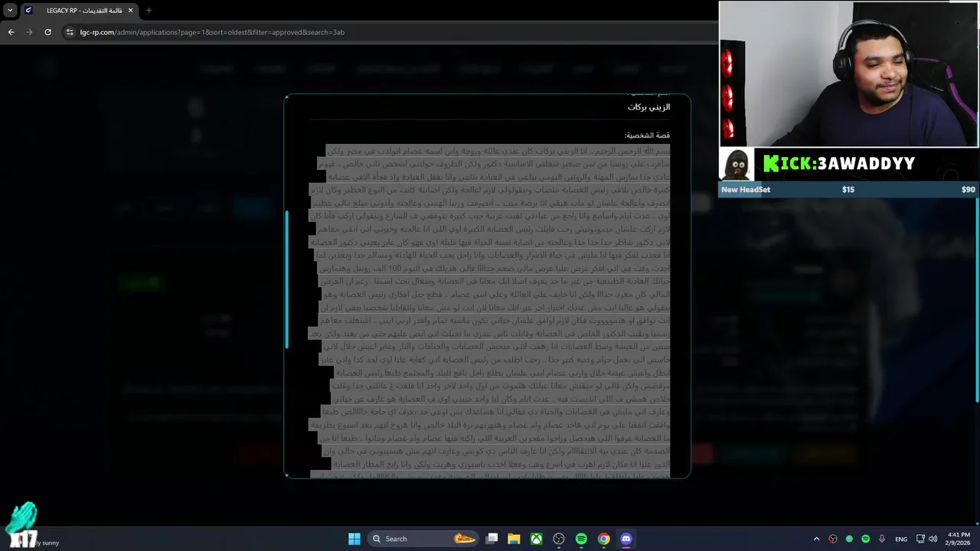View site information icon in address bar
Image resolution: width=980 pixels, height=551 pixels.
click(x=70, y=32)
